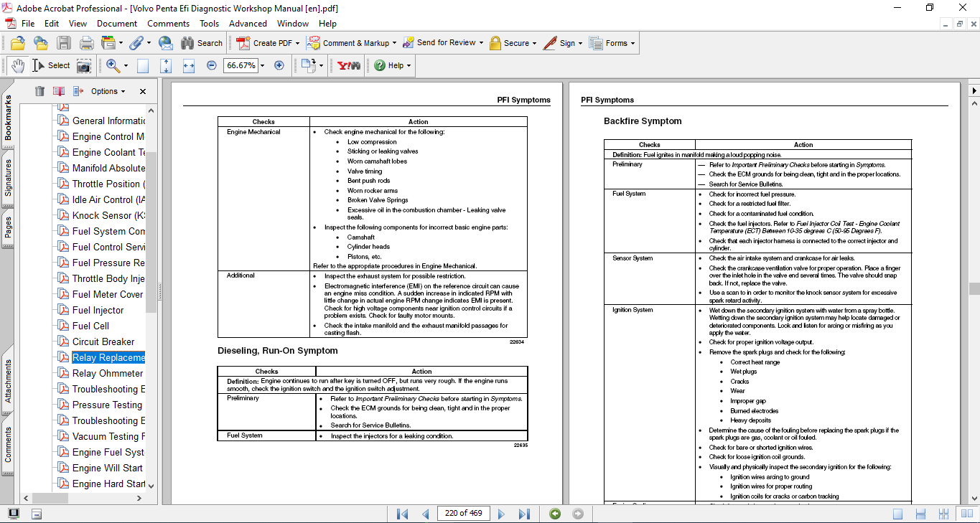
Task: Open the zoom percentage dropdown
Action: point(262,65)
